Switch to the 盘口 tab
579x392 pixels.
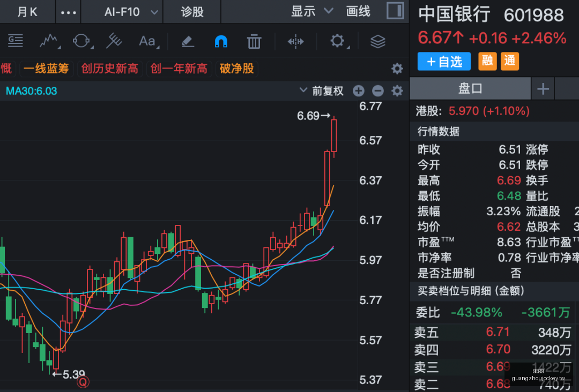tap(470, 89)
